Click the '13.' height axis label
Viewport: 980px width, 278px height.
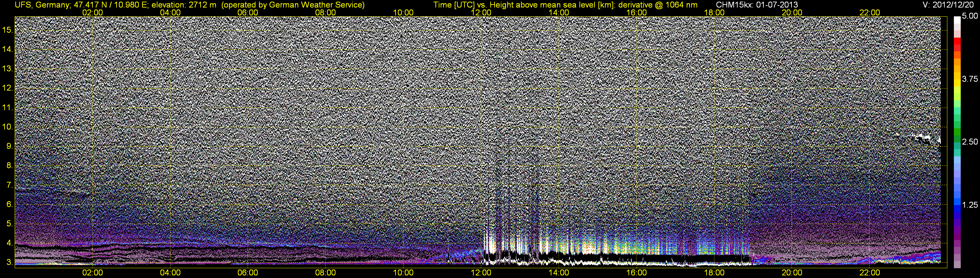coord(8,69)
